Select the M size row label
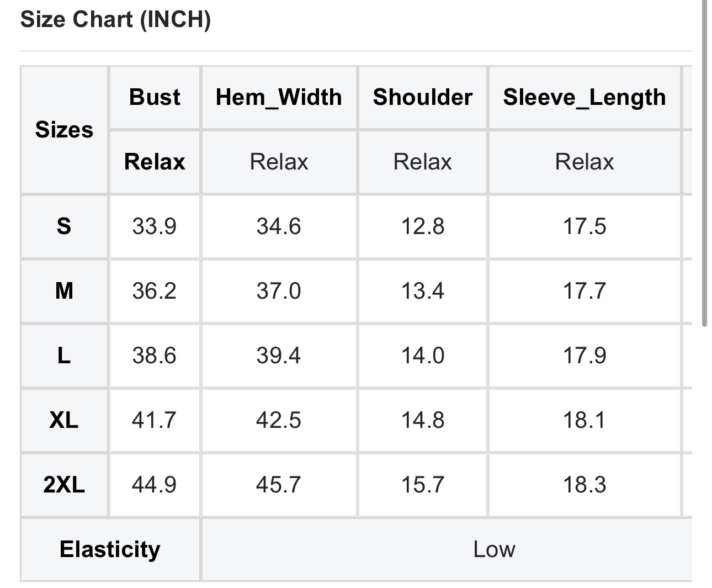This screenshot has width=712, height=588. [64, 291]
